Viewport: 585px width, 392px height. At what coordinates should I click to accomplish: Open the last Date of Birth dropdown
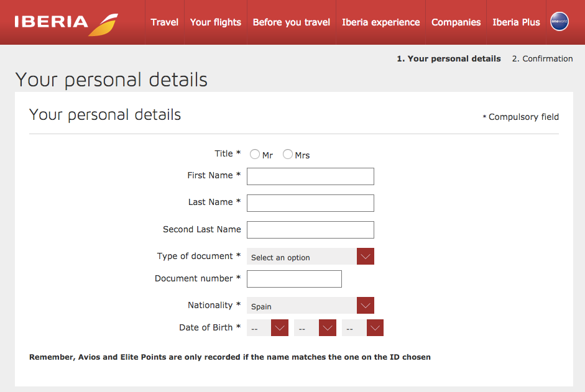pos(362,327)
